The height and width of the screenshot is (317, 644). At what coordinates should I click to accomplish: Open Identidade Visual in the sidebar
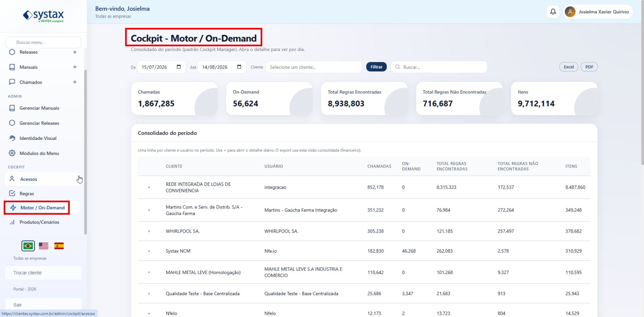[x=43, y=138]
